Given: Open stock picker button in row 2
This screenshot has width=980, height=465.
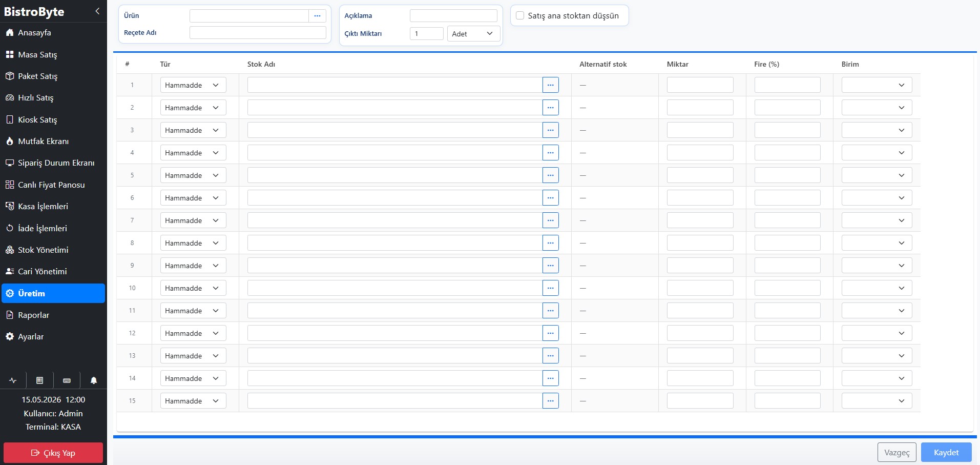Looking at the screenshot, I should 550,108.
